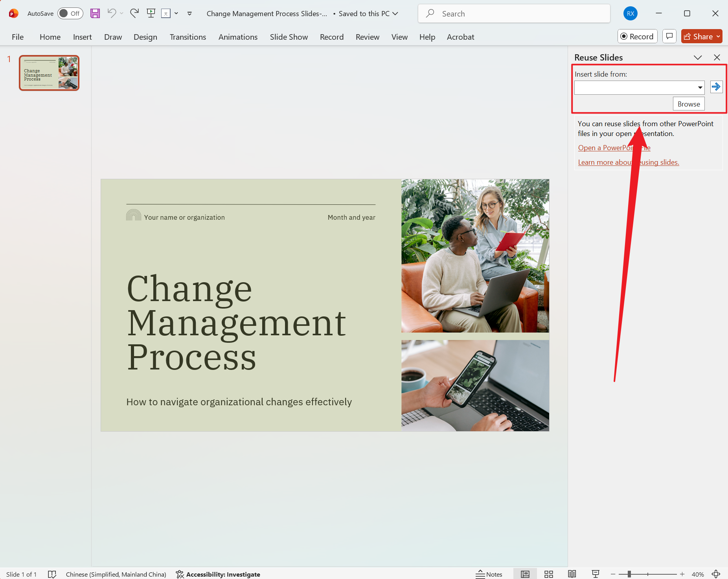Open Reading View from the status bar
The height and width of the screenshot is (579, 728).
(x=572, y=574)
